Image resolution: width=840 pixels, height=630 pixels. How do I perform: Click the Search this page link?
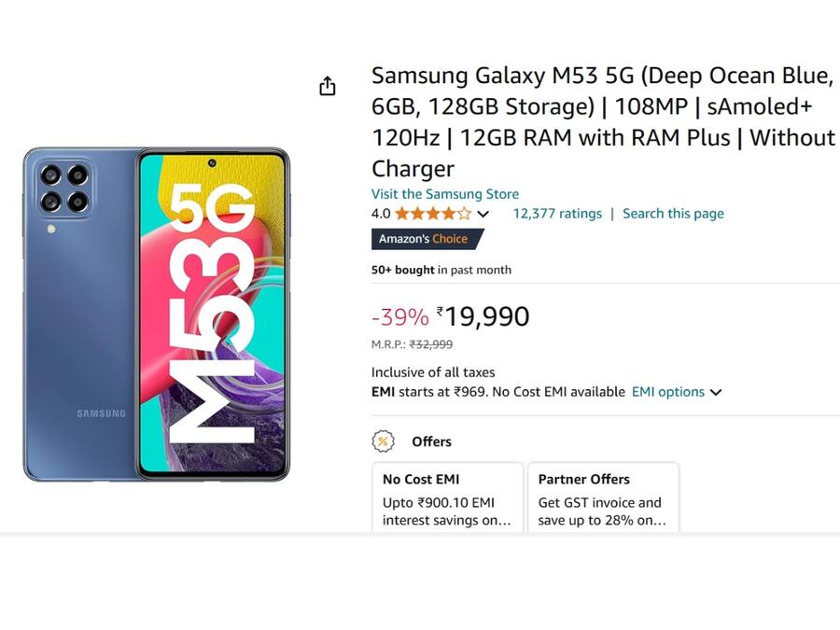[673, 213]
